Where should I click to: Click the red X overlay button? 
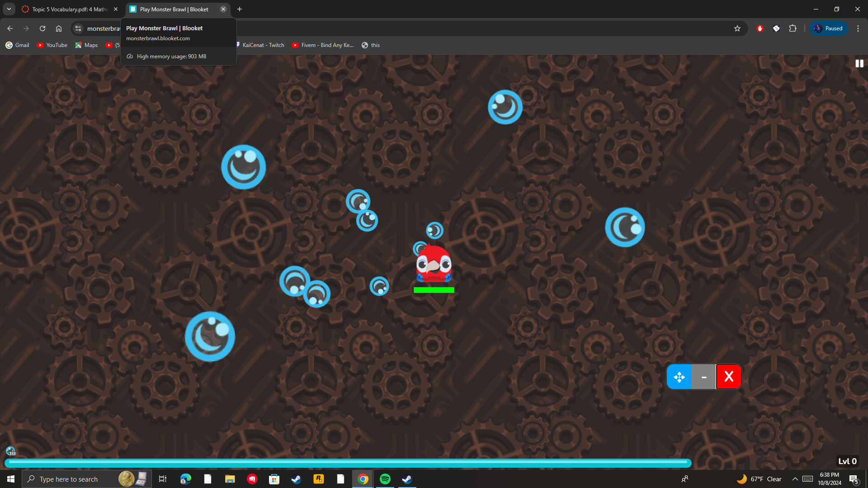(x=728, y=377)
